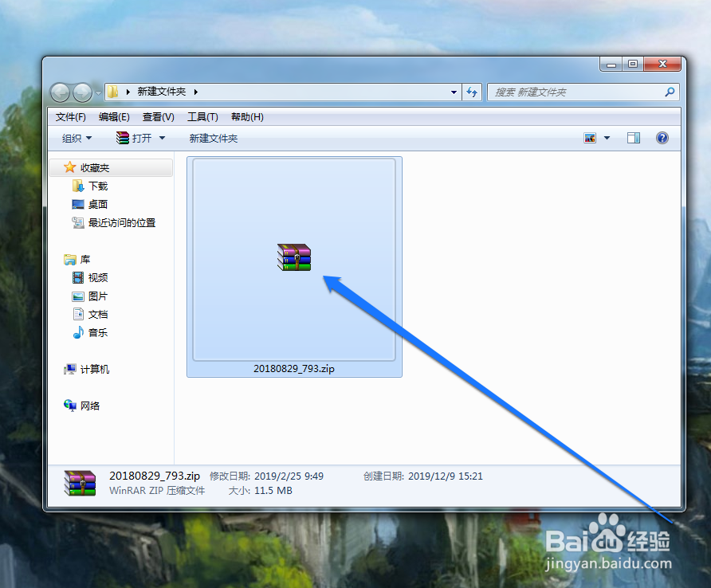Image resolution: width=711 pixels, height=588 pixels.
Task: Refresh the folder view
Action: 472,92
